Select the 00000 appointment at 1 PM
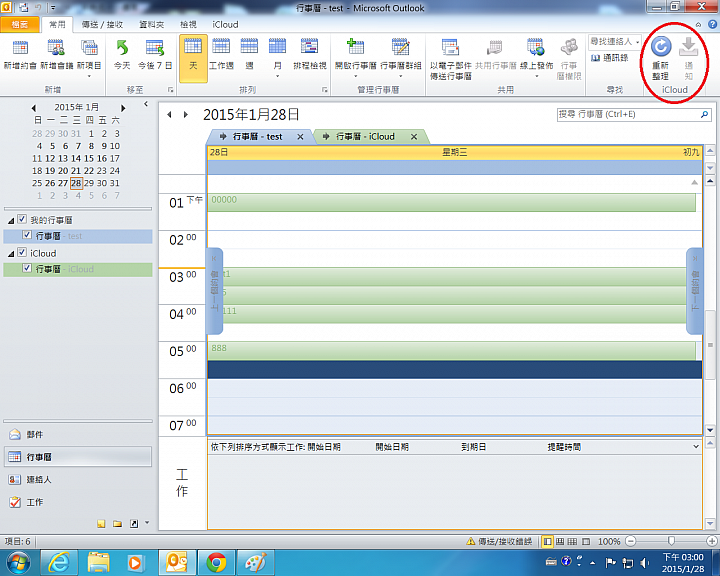This screenshot has width=720, height=576. (451, 203)
